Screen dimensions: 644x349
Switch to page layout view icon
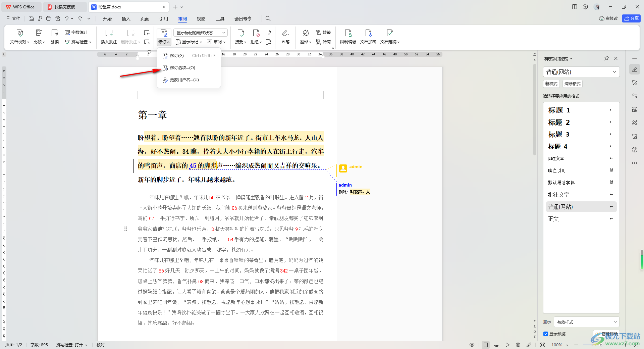click(486, 345)
